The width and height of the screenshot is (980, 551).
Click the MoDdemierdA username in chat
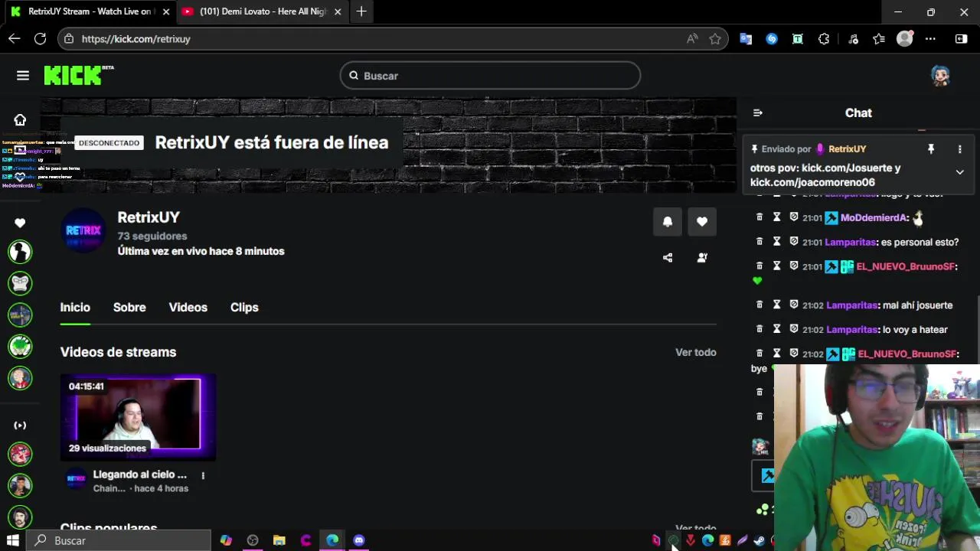point(874,218)
